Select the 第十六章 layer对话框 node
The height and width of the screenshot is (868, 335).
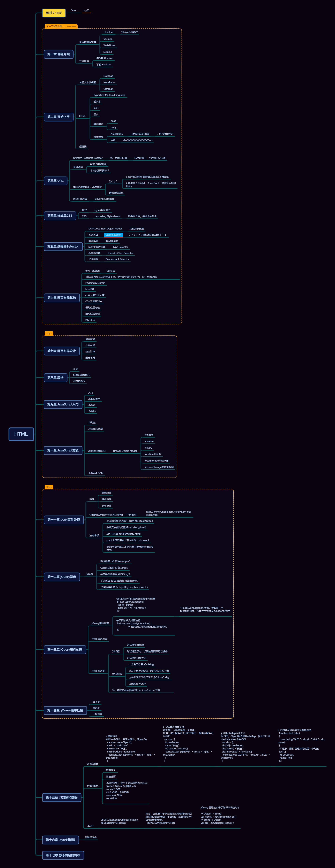click(60, 840)
